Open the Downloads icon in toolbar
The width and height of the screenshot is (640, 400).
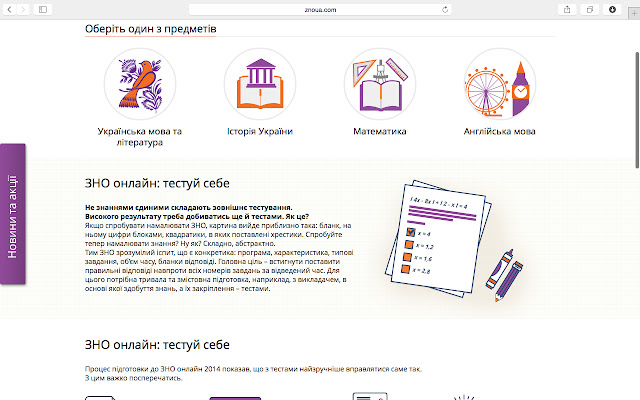[612, 9]
